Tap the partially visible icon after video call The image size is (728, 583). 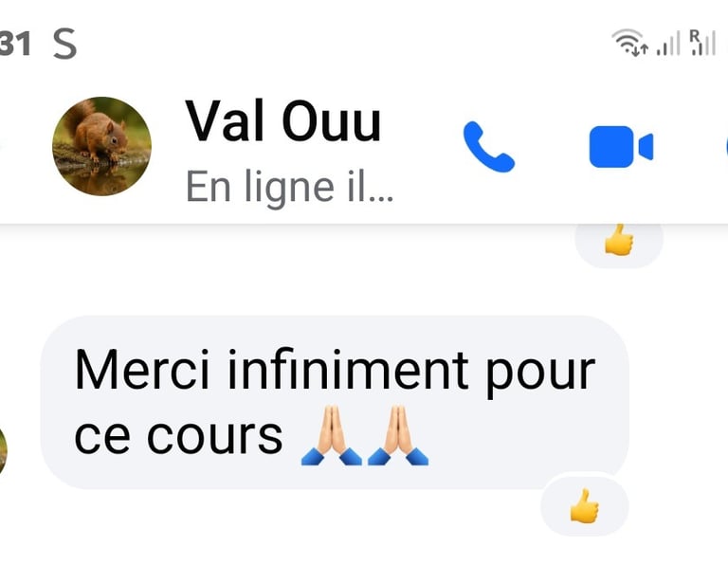click(726, 147)
